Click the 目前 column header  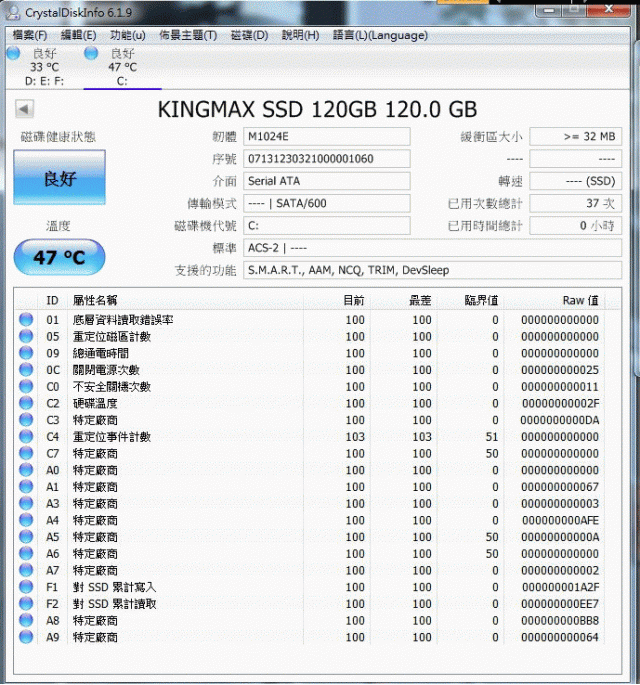tap(353, 300)
